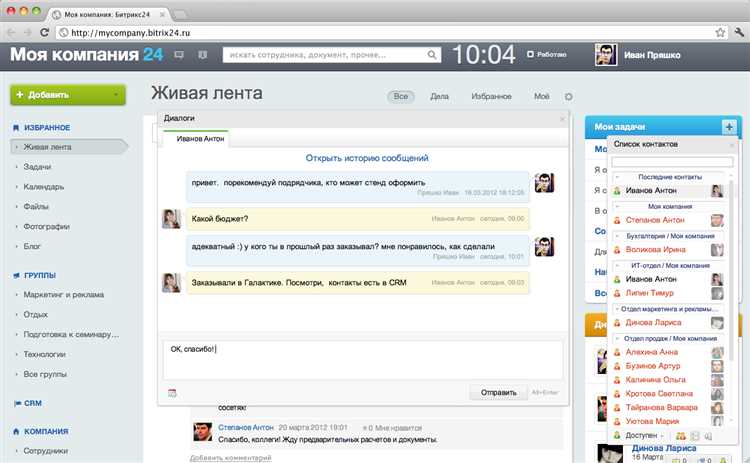
Task: Open the Моя компания browser tab
Action: pos(107,14)
